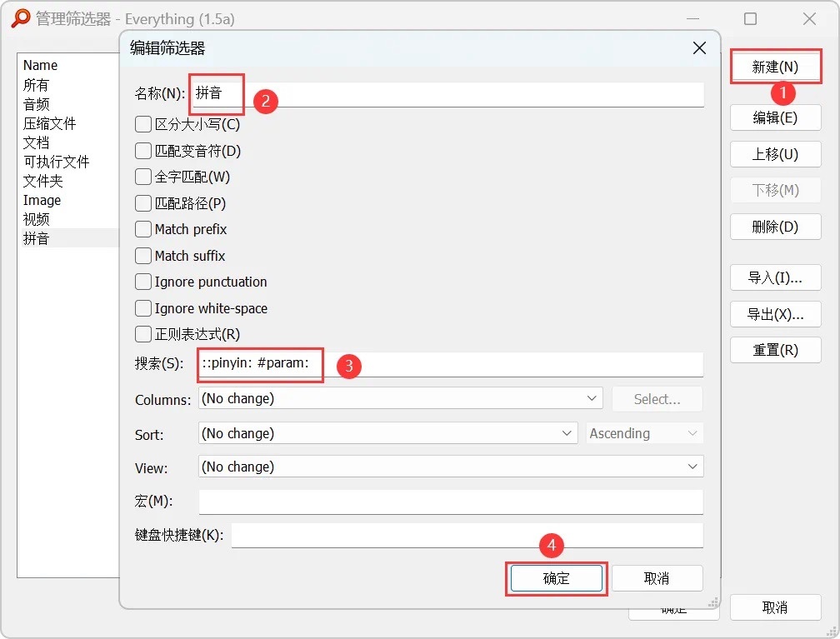Image resolution: width=840 pixels, height=639 pixels.
Task: Click the 名称(N) input field
Action: [447, 94]
